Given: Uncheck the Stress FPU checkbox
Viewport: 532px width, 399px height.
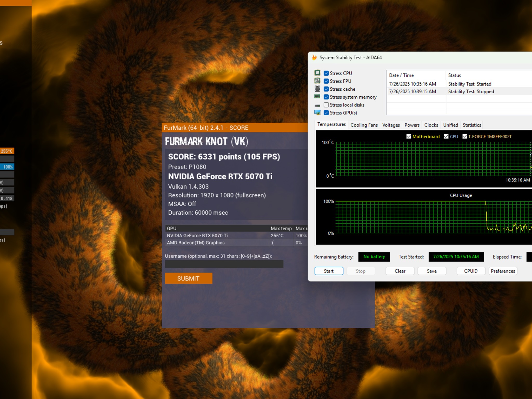Looking at the screenshot, I should point(326,81).
